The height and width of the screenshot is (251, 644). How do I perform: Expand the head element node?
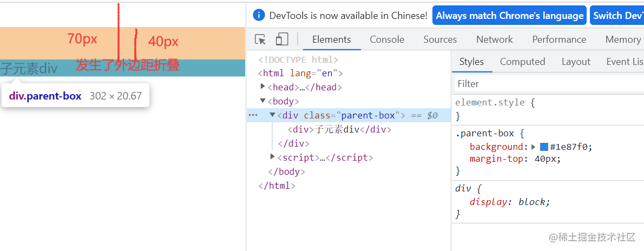[x=263, y=87]
